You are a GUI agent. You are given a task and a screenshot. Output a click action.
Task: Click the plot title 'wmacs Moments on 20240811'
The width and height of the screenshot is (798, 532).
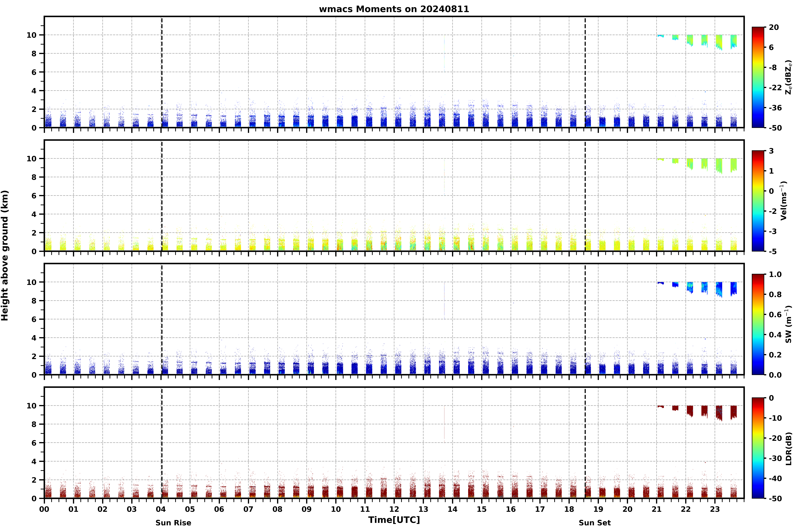[394, 9]
